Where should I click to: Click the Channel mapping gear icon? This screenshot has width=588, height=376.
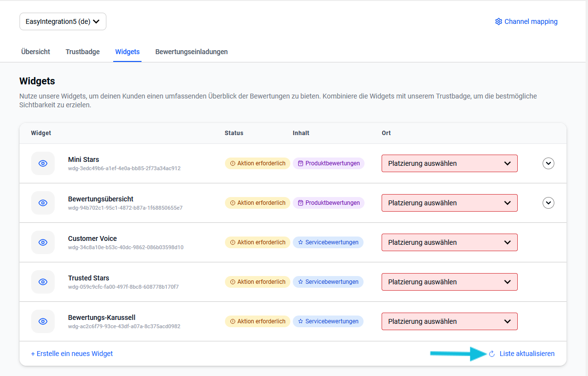[x=498, y=21]
